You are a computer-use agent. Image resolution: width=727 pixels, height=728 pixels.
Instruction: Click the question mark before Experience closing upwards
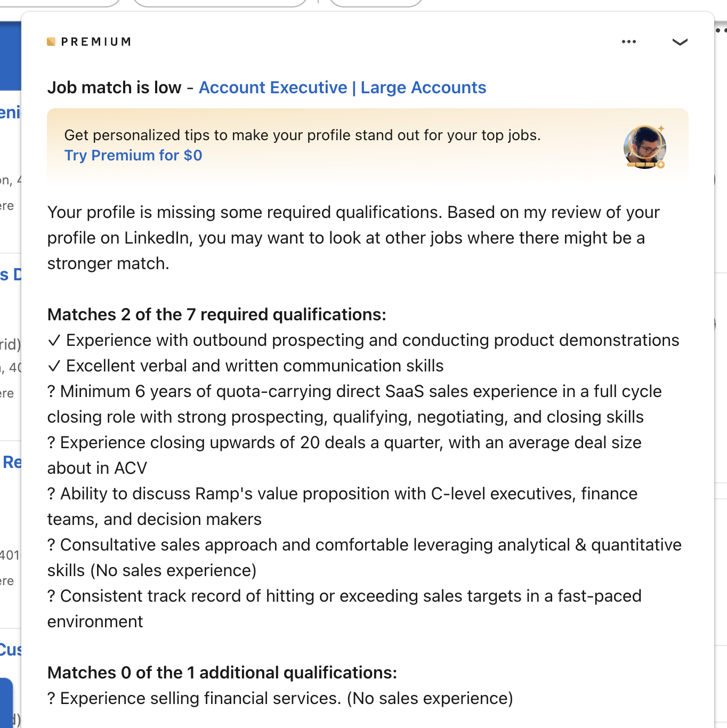[x=51, y=443]
